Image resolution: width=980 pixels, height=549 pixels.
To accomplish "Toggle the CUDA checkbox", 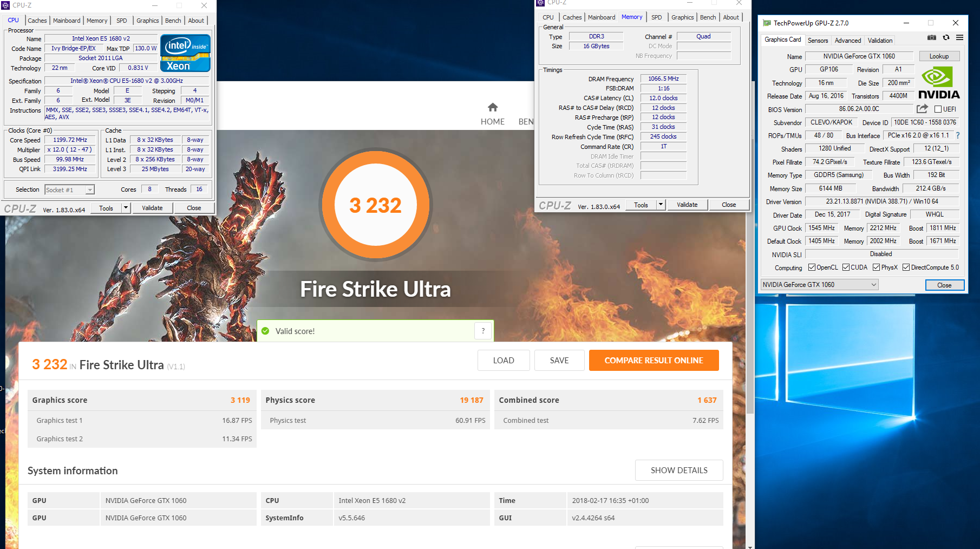I will point(846,267).
